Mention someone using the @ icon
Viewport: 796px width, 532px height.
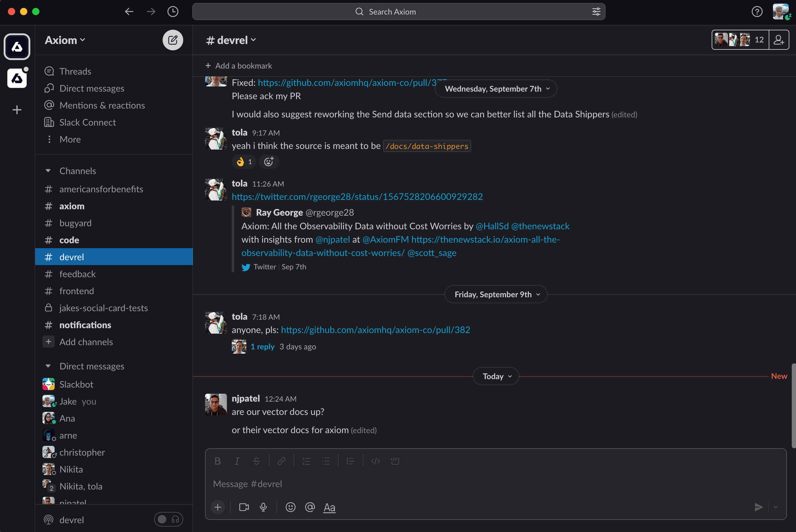pyautogui.click(x=310, y=507)
